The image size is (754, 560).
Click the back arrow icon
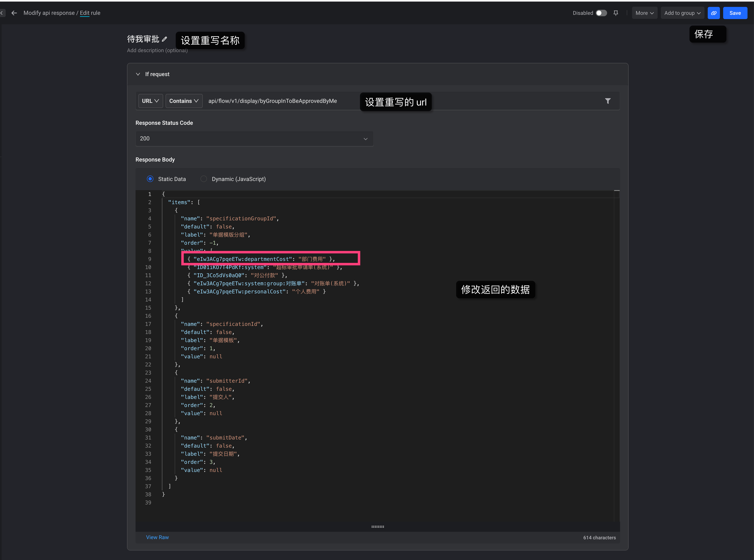[x=14, y=13]
